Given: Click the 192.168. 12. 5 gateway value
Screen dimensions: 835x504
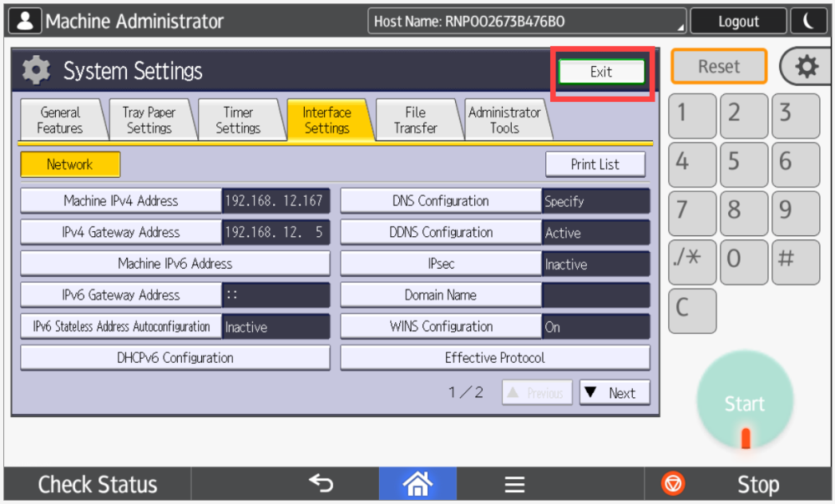Looking at the screenshot, I should (x=276, y=232).
